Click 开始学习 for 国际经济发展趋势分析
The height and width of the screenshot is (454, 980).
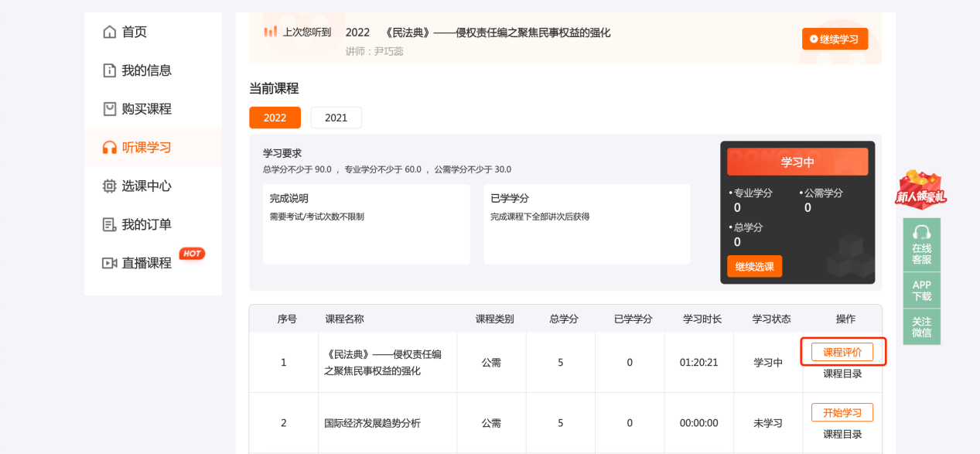[842, 412]
